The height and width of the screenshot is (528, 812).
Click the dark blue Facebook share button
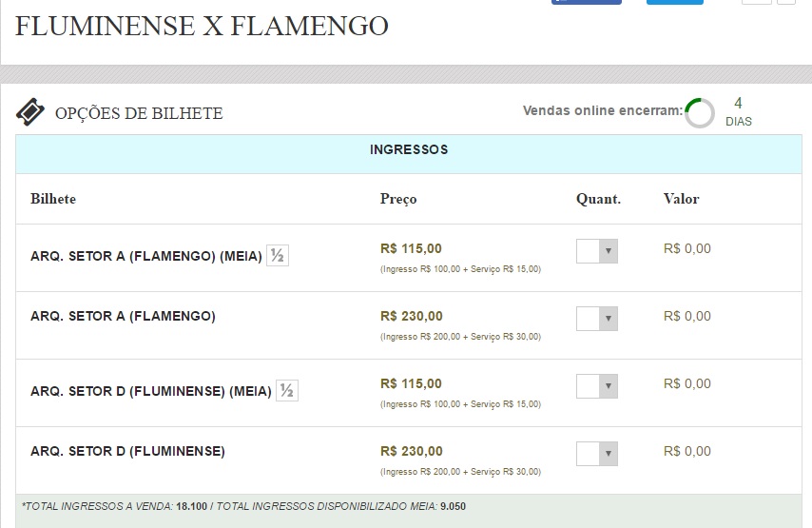pyautogui.click(x=587, y=2)
